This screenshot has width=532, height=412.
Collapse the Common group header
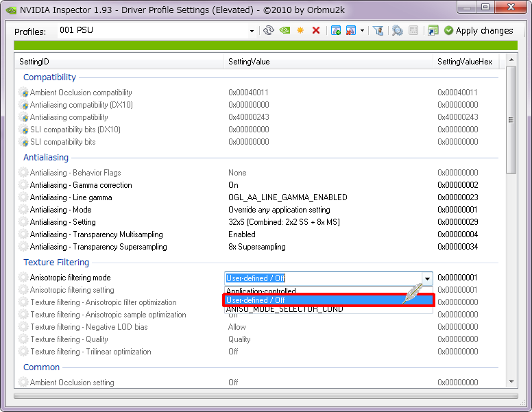41,367
